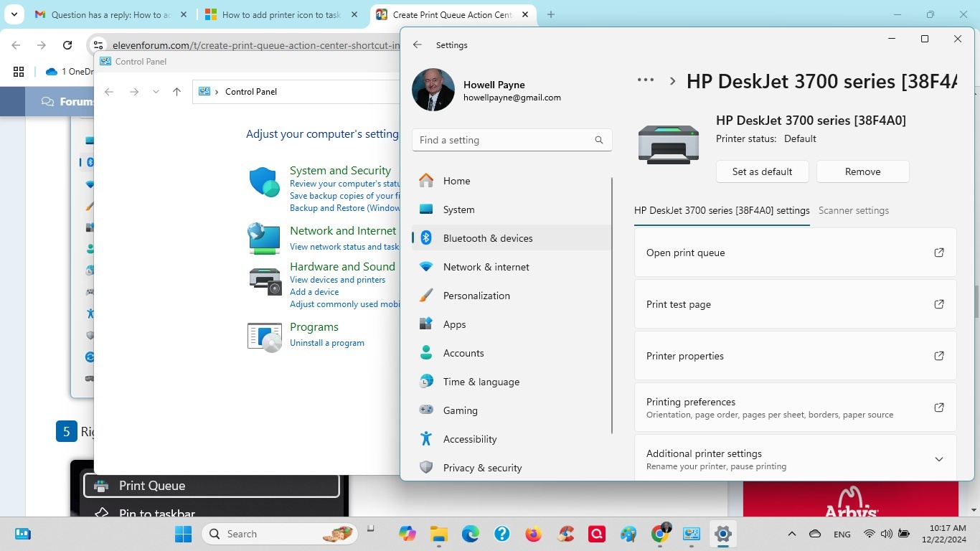This screenshot has width=980, height=551.
Task: Open Copilot from taskbar
Action: 407,534
